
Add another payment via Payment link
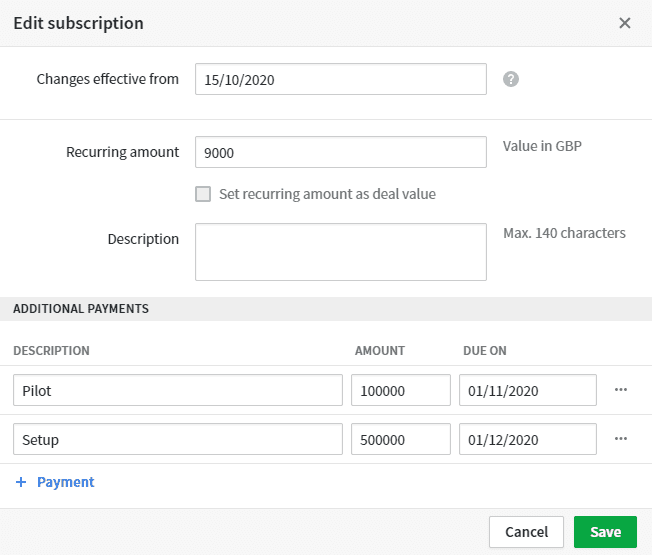pyautogui.click(x=66, y=482)
